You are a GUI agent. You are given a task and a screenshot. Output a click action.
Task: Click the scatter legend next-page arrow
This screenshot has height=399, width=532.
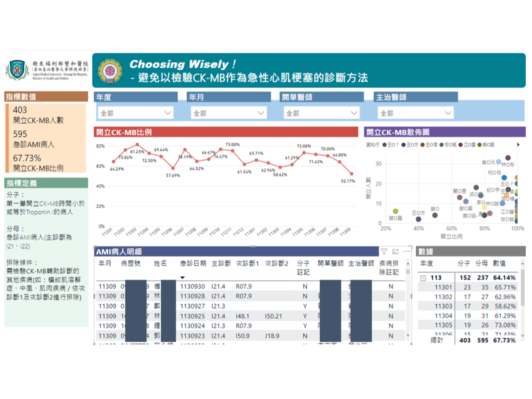tap(518, 145)
